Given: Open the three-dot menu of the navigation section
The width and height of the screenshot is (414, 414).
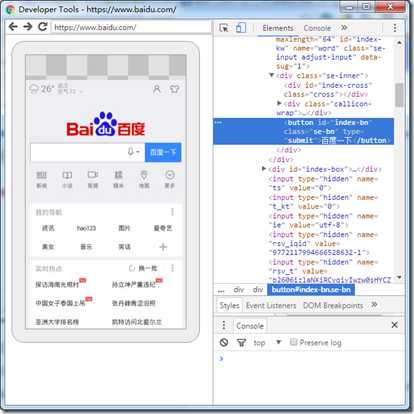Looking at the screenshot, I should click(x=172, y=212).
